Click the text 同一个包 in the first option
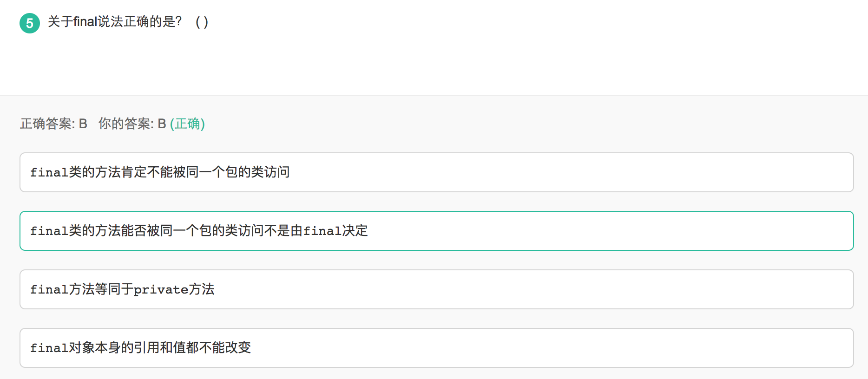 (205, 172)
